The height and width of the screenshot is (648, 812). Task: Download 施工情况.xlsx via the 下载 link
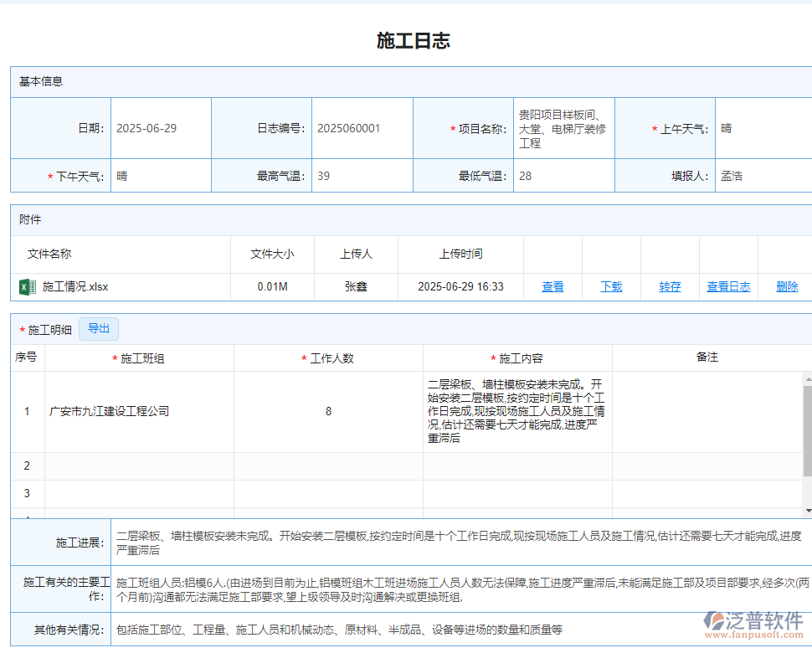pyautogui.click(x=611, y=286)
